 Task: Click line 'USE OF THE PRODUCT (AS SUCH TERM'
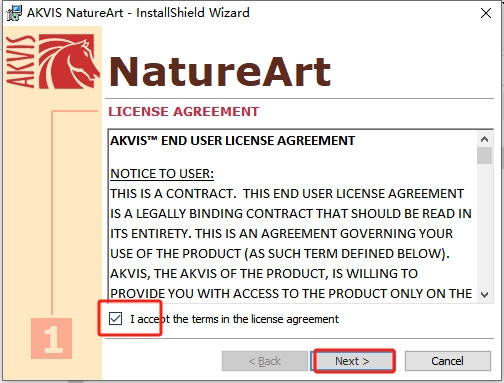tap(280, 254)
